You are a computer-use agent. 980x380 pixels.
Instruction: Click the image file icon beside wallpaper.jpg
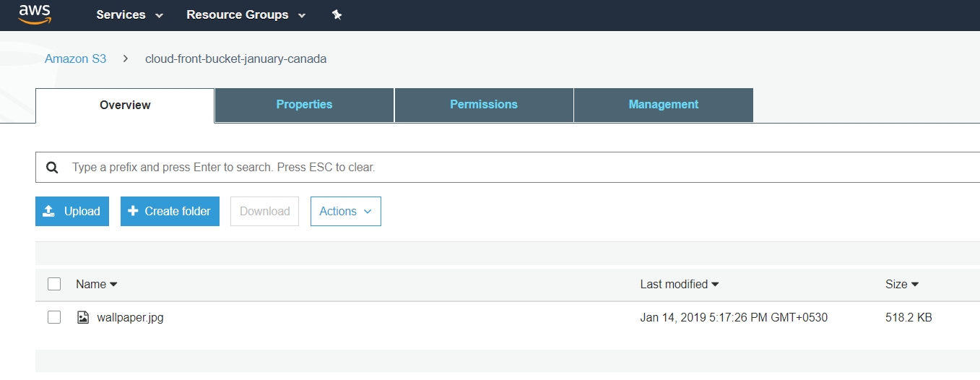point(83,317)
